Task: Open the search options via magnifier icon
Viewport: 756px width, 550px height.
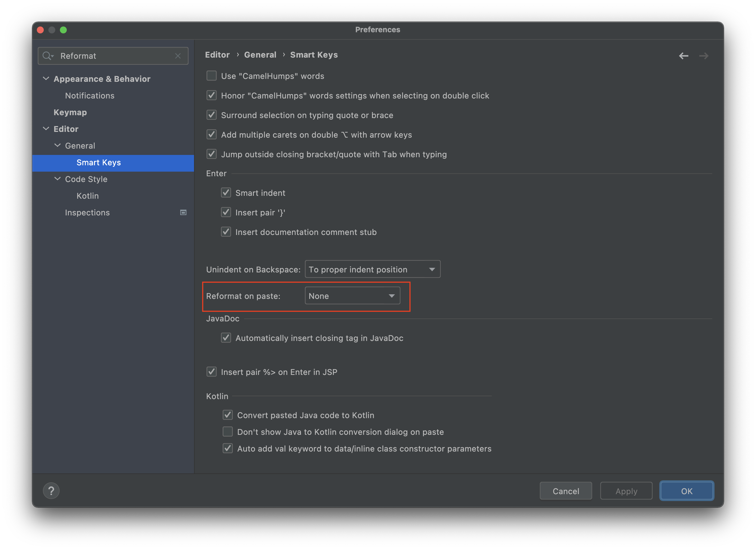Action: tap(48, 56)
